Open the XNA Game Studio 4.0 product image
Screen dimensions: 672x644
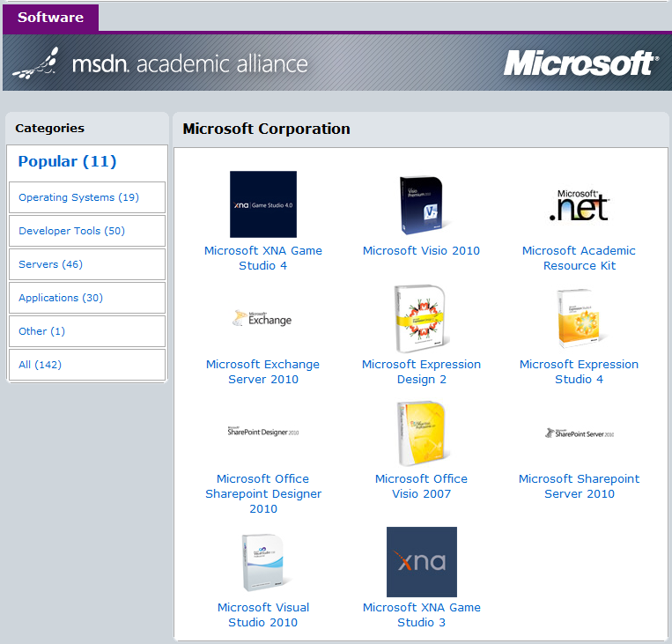pyautogui.click(x=263, y=204)
